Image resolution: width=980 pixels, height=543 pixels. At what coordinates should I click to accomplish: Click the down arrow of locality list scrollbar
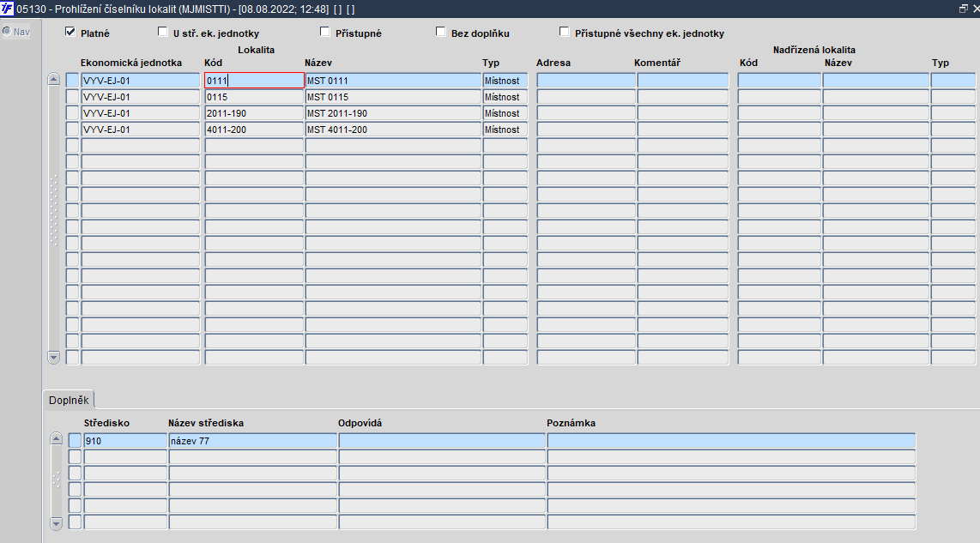click(54, 358)
